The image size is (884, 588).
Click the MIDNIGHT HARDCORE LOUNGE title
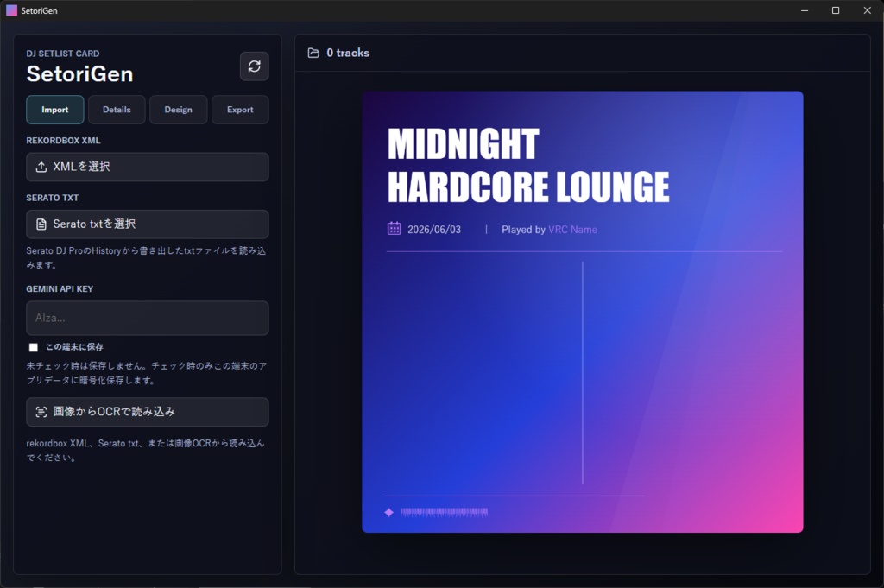tap(528, 165)
